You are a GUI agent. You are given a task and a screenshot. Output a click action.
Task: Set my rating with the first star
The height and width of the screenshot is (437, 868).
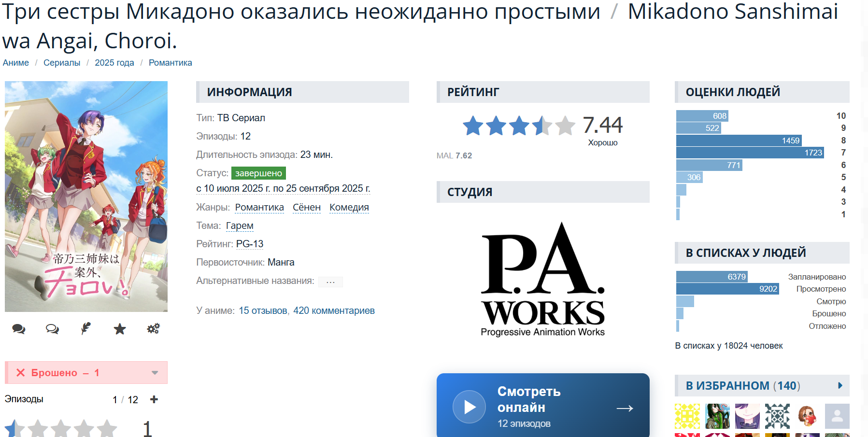(x=14, y=429)
